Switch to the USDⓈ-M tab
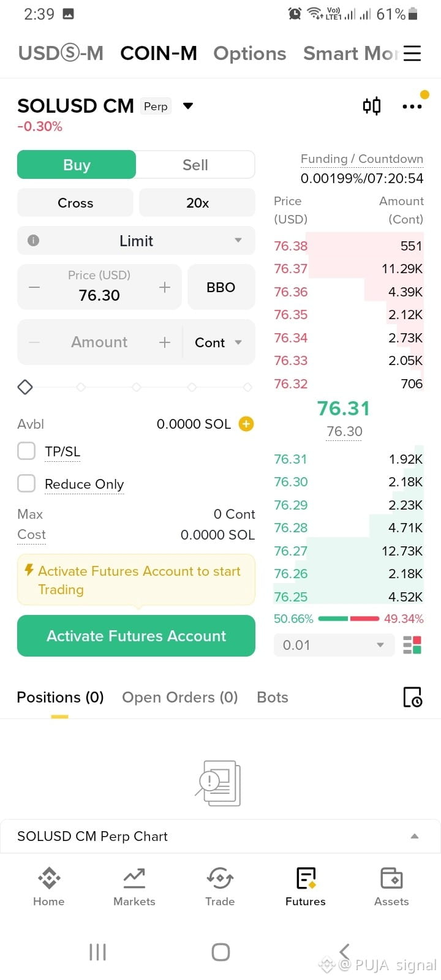This screenshot has width=441, height=980. pyautogui.click(x=61, y=53)
